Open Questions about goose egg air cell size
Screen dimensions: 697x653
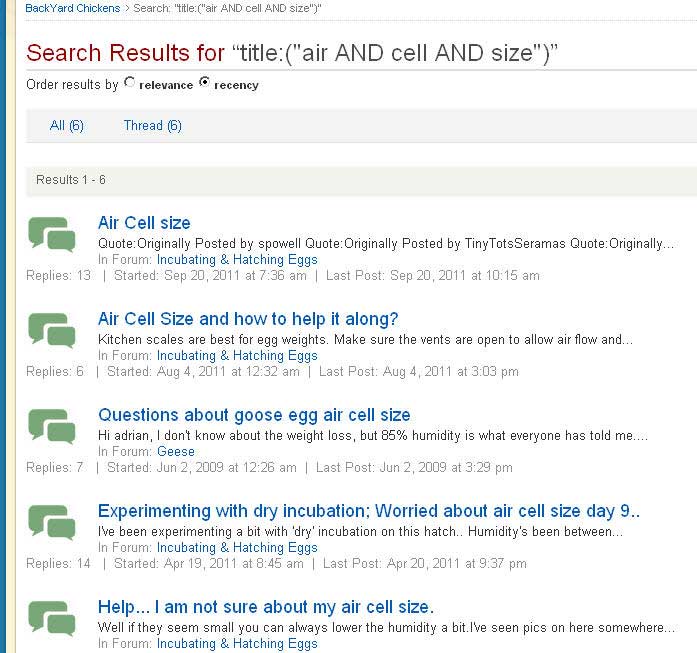click(x=254, y=415)
